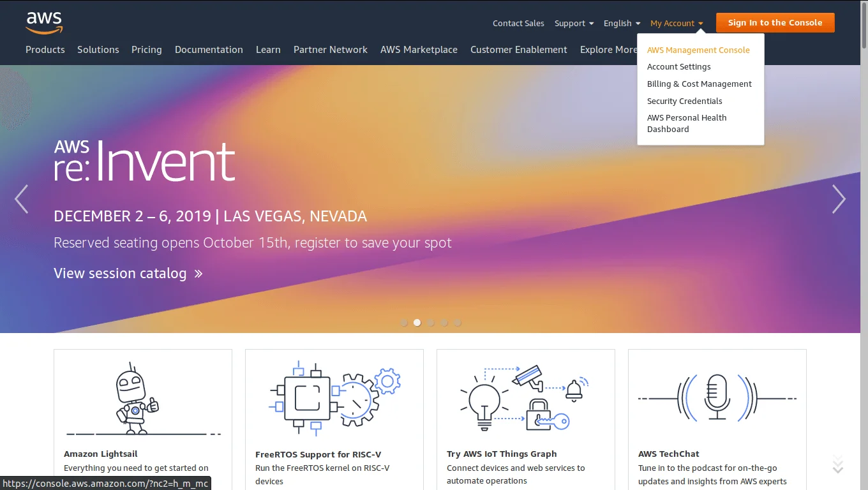Select Security Credentials menu entry
The height and width of the screenshot is (490, 868).
[x=684, y=101]
